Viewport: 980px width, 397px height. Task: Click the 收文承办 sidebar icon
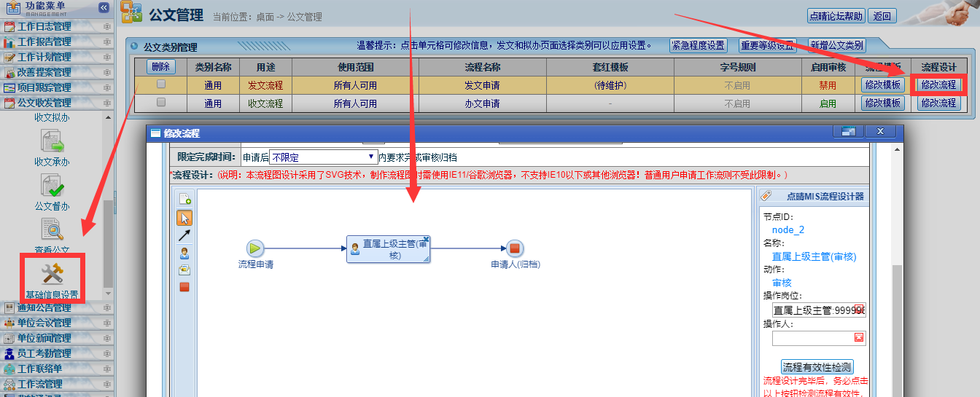tap(52, 141)
